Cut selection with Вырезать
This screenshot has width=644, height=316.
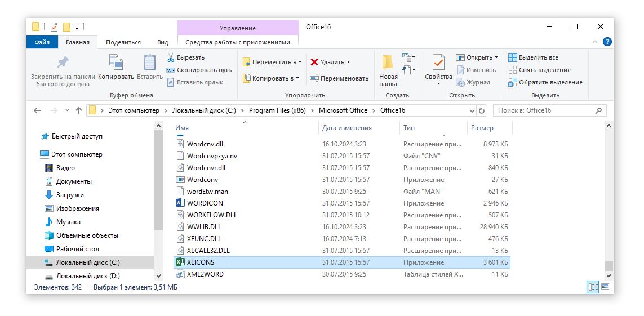[x=185, y=58]
